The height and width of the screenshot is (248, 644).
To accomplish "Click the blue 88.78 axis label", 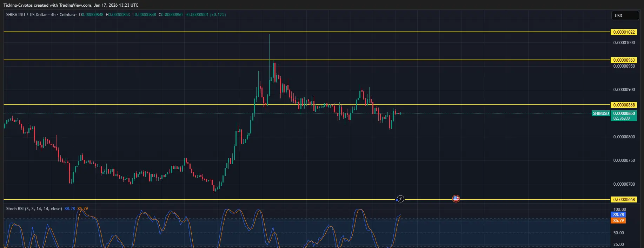I will [x=618, y=215].
